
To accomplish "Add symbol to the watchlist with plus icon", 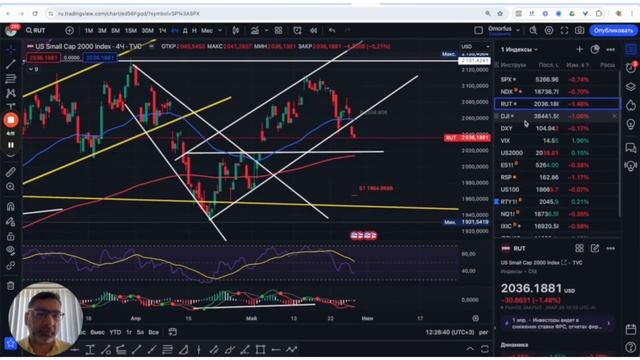I will pos(580,49).
